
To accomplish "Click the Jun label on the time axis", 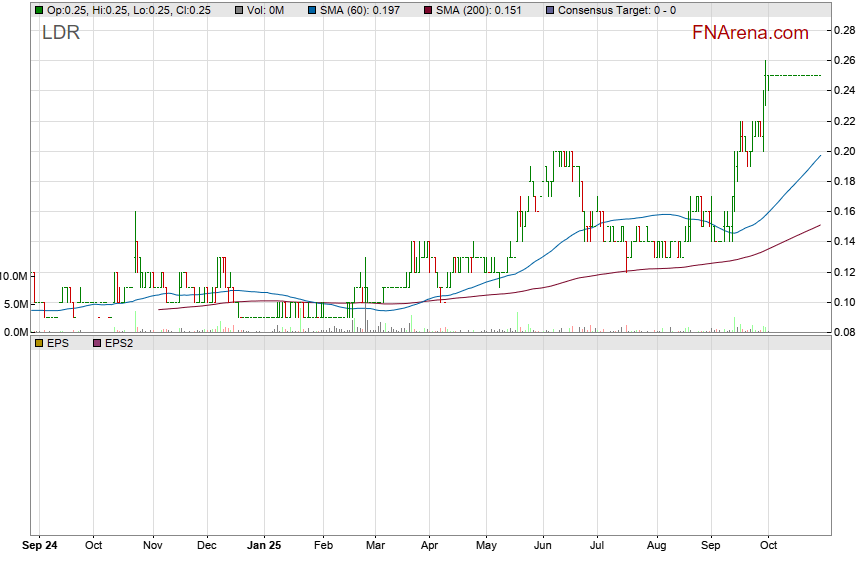I will [543, 547].
